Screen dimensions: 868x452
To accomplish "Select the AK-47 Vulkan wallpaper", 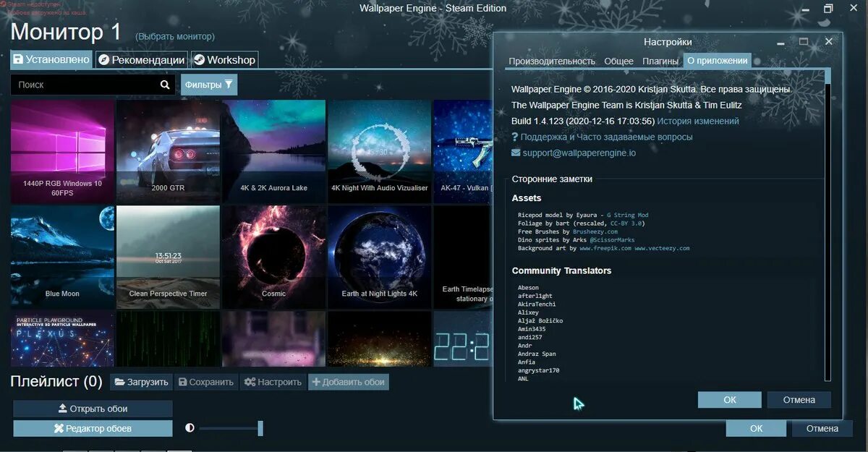I will (463, 150).
